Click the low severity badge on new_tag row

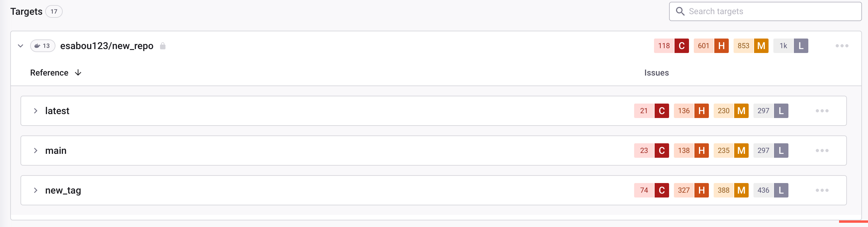click(771, 190)
